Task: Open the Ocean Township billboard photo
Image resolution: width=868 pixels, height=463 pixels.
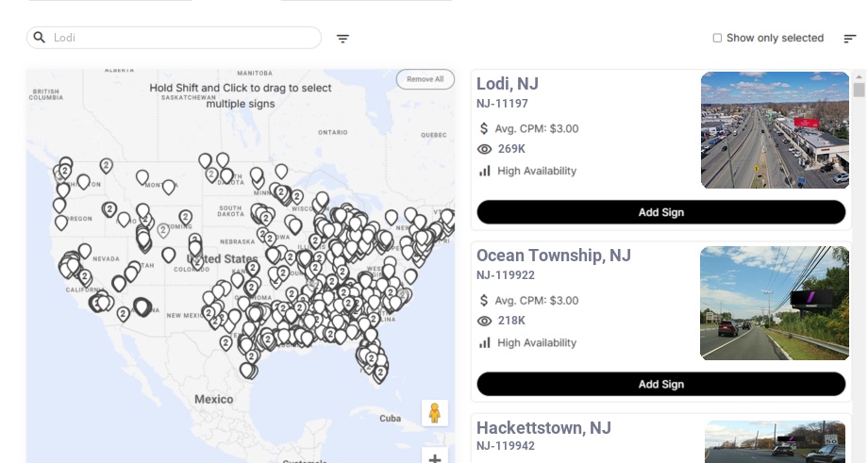Action: [x=775, y=303]
